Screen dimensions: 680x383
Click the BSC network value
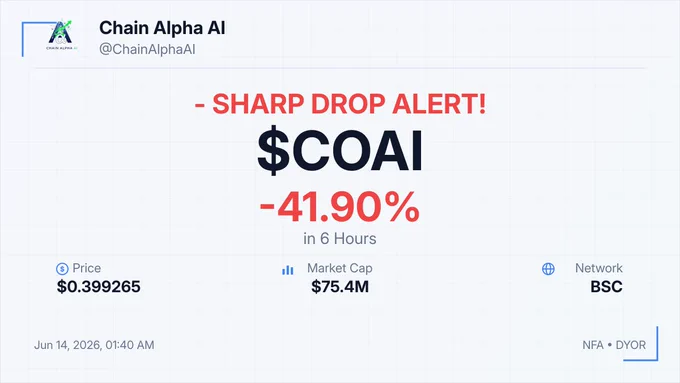click(x=606, y=287)
